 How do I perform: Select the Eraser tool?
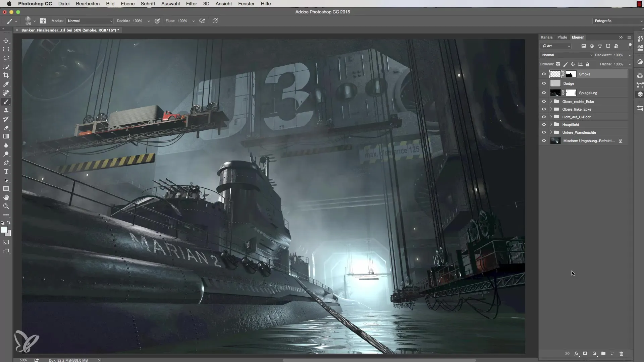coord(6,128)
